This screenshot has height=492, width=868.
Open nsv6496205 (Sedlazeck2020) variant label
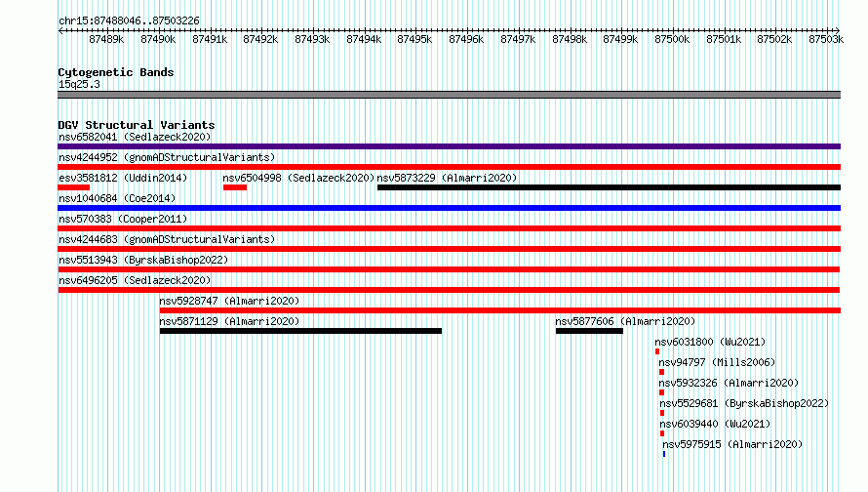click(135, 280)
